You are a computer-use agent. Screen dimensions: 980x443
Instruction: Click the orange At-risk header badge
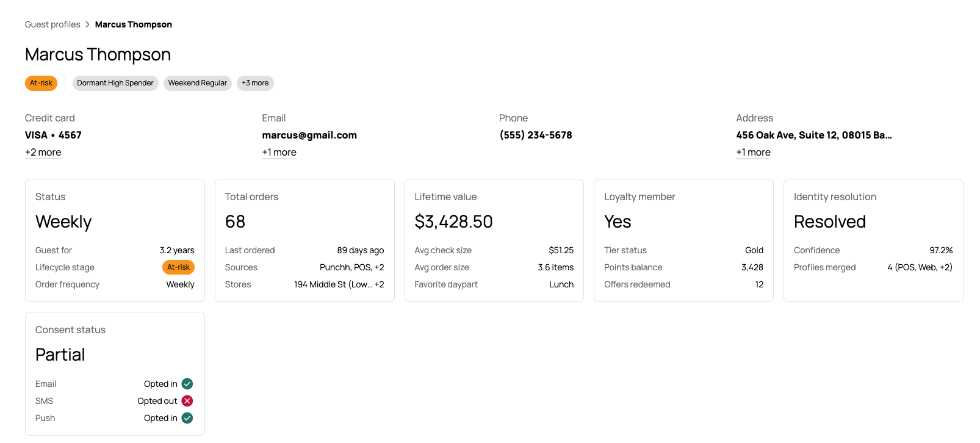tap(41, 83)
